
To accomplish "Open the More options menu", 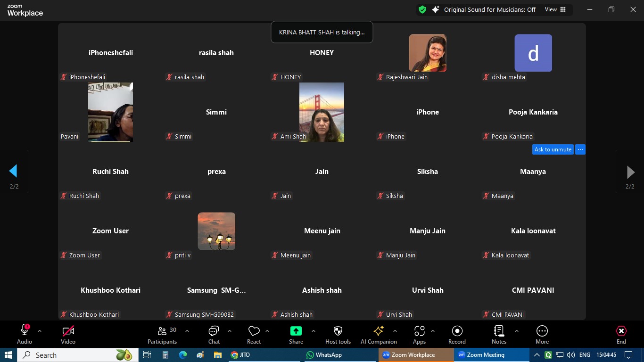I will click(542, 335).
